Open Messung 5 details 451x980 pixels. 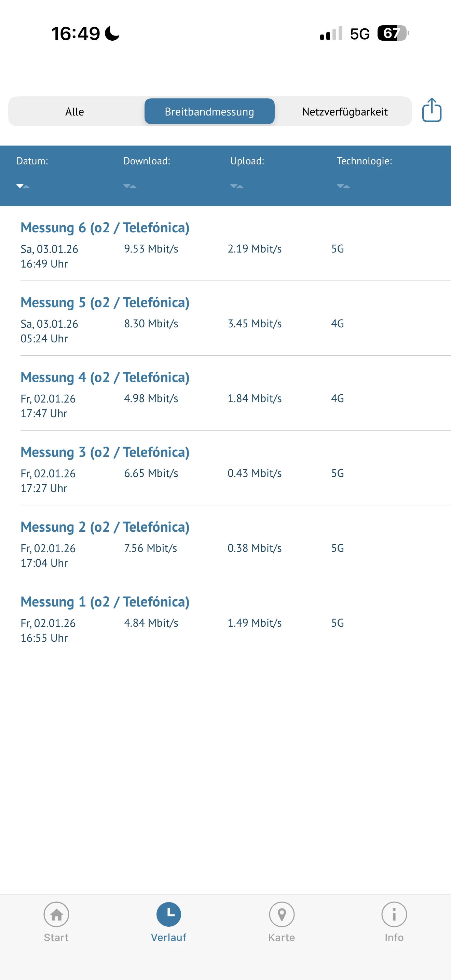tap(105, 303)
